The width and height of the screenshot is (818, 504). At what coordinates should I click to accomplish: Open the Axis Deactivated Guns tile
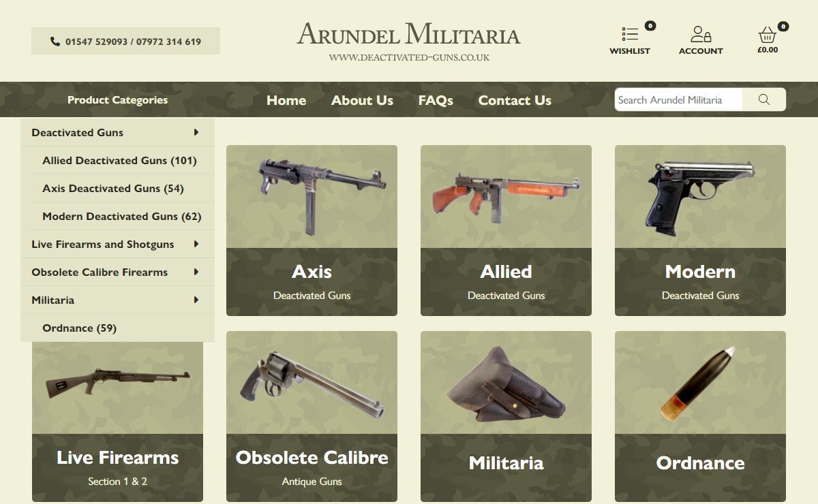(x=312, y=230)
